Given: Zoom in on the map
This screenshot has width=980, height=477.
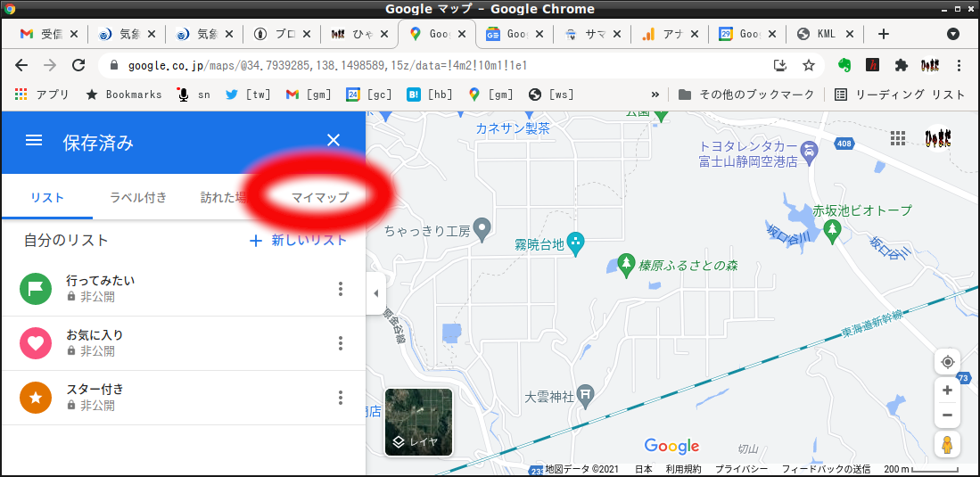Looking at the screenshot, I should click(948, 391).
